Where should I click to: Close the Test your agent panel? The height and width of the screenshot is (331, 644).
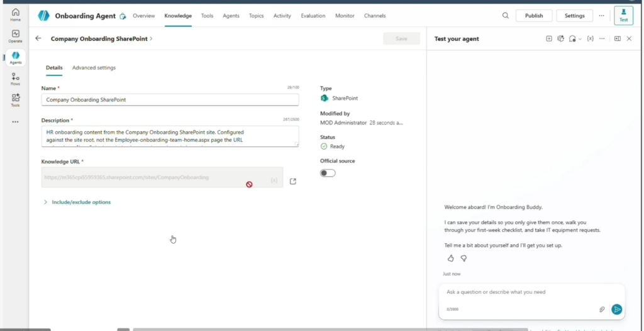click(x=629, y=38)
